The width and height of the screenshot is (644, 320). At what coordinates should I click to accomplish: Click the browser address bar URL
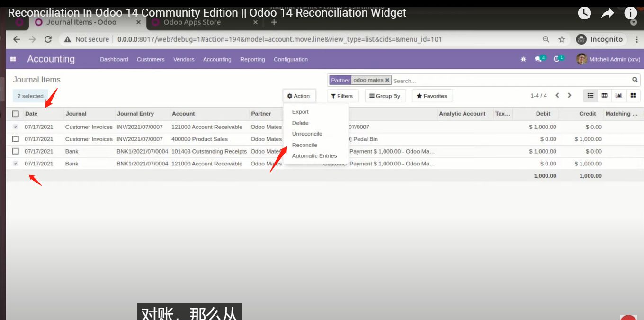point(279,39)
